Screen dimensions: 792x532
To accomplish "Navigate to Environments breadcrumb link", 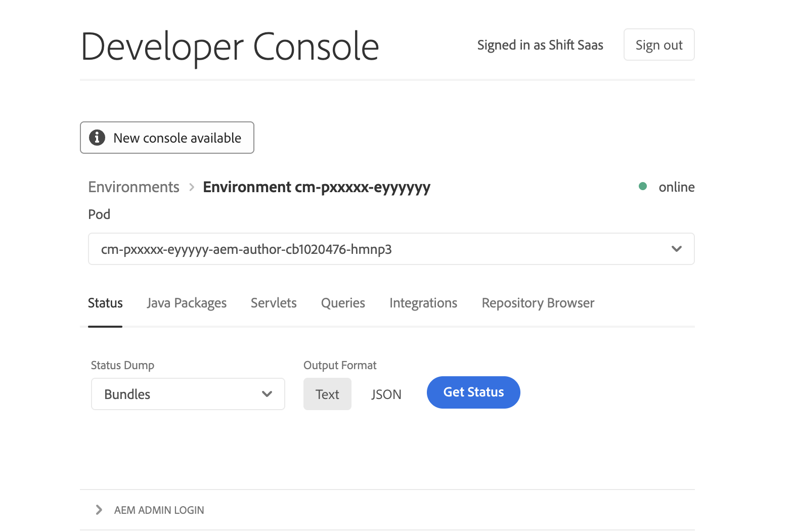I will click(x=134, y=187).
